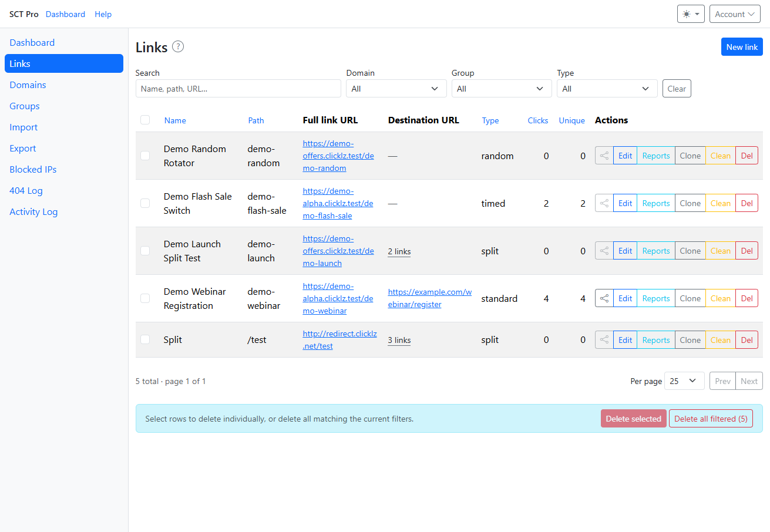Click Clean for the Split row
Viewport: 770px width, 532px height.
pyautogui.click(x=721, y=340)
